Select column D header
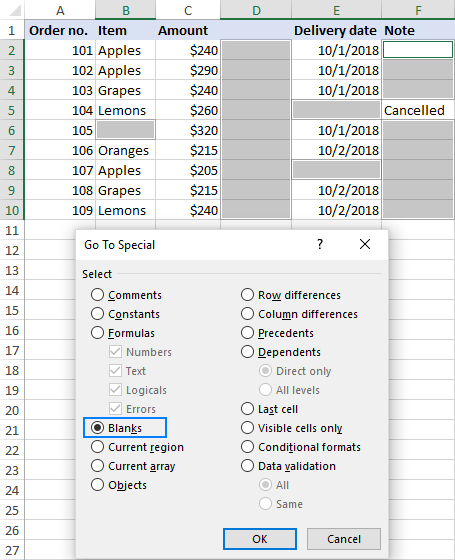Screen dimensions: 455x560 256,10
